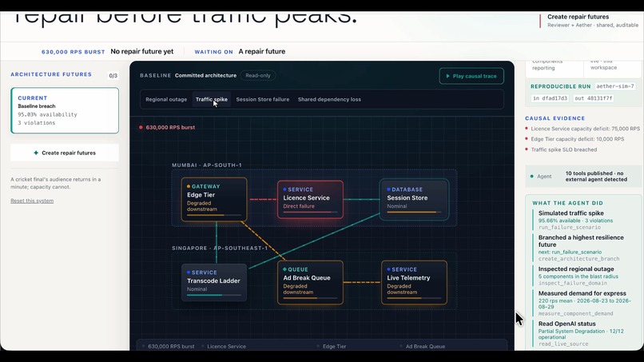Click the Live Telemetry service node
The width and height of the screenshot is (644, 362).
point(414,283)
